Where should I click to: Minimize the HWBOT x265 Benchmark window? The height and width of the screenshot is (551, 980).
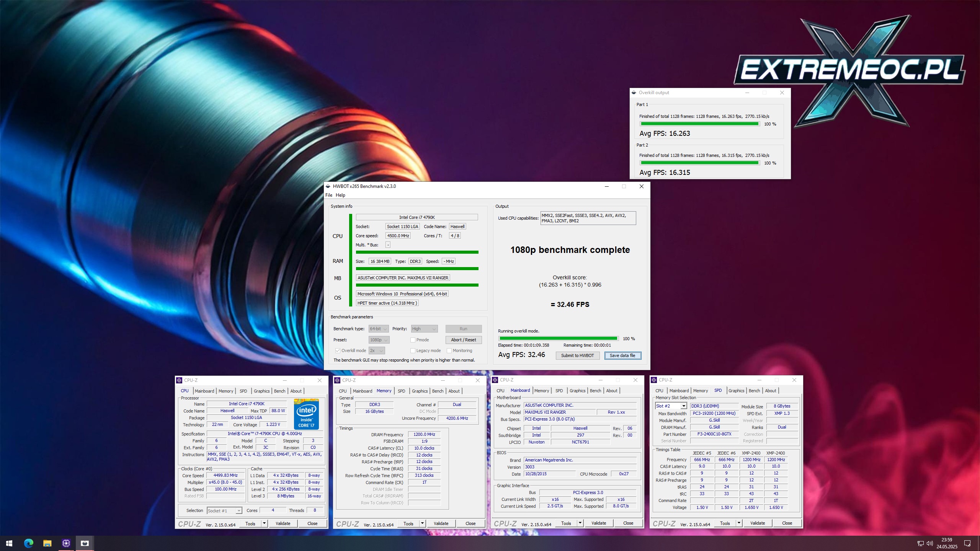point(606,186)
